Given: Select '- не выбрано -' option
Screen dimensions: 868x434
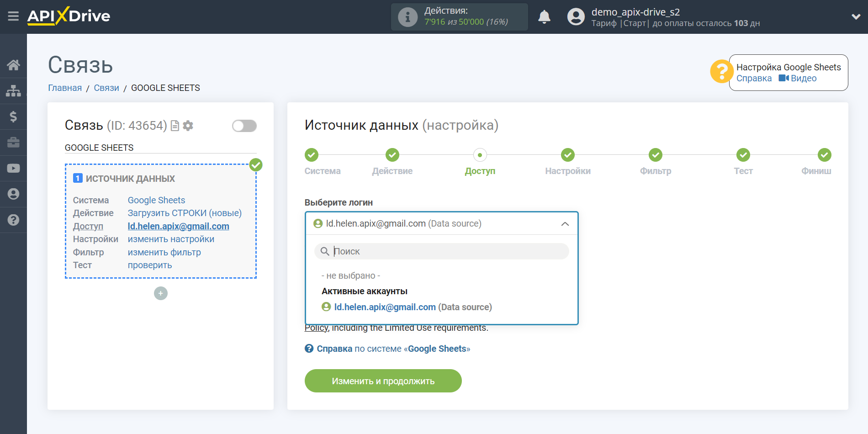Looking at the screenshot, I should pyautogui.click(x=351, y=275).
